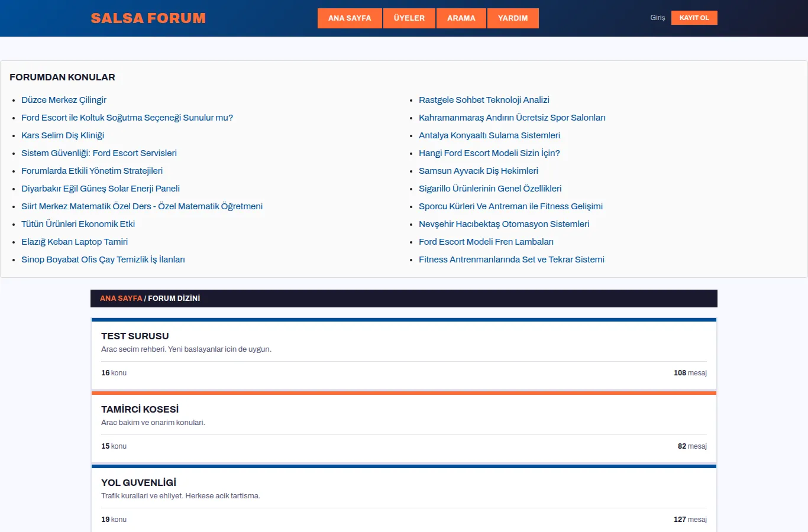The width and height of the screenshot is (808, 532).
Task: Go to the ÜYELER page
Action: click(409, 18)
